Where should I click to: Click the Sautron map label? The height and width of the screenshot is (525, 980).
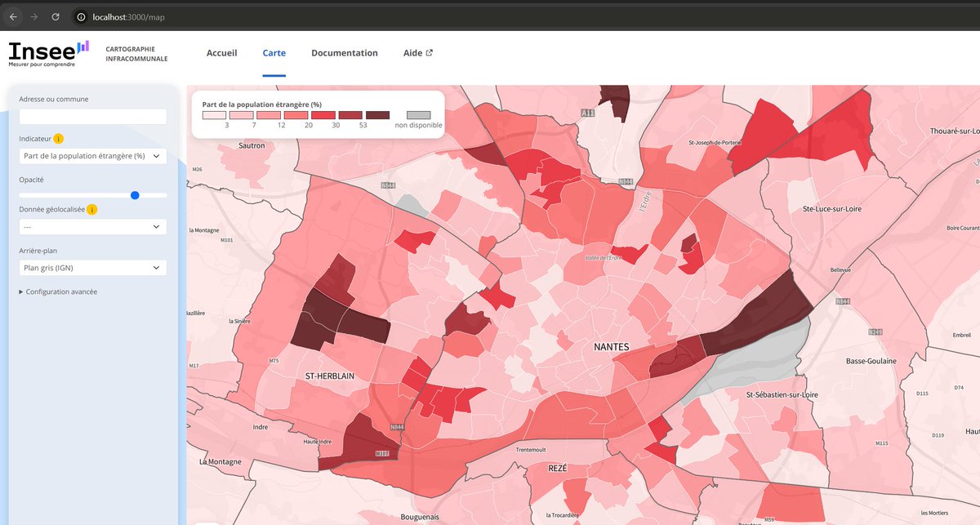coord(252,145)
